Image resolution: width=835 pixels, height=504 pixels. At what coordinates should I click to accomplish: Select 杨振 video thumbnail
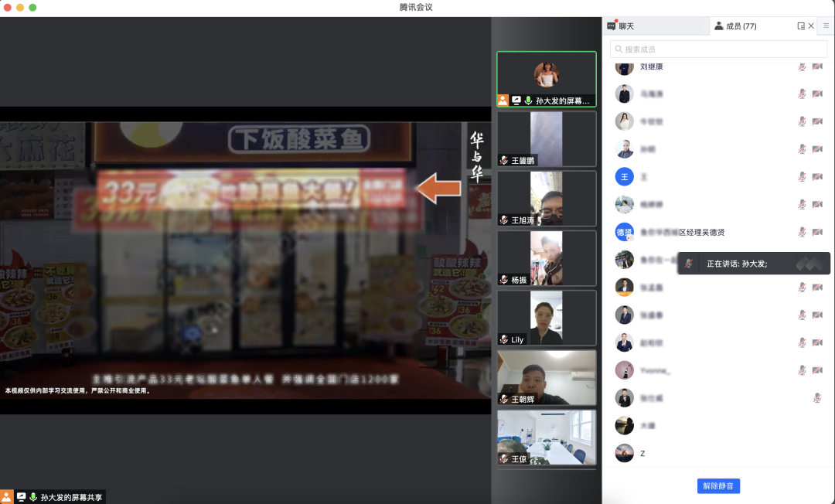point(547,258)
